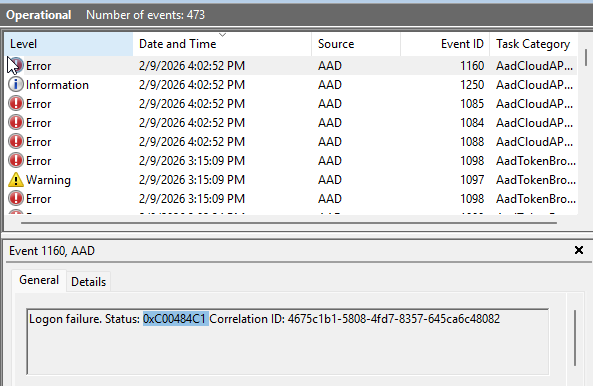Viewport: 593px width, 386px height.
Task: Click the Error icon for event 1160
Action: coord(16,65)
